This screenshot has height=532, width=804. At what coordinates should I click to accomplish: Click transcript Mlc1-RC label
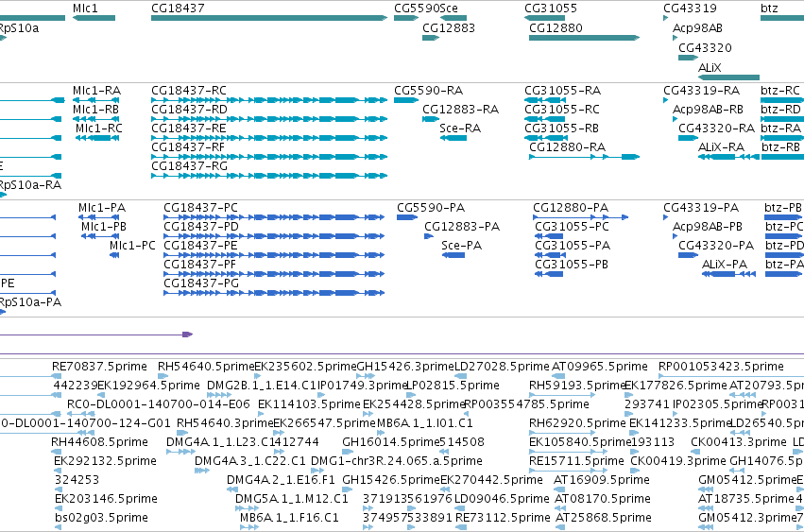pyautogui.click(x=99, y=129)
